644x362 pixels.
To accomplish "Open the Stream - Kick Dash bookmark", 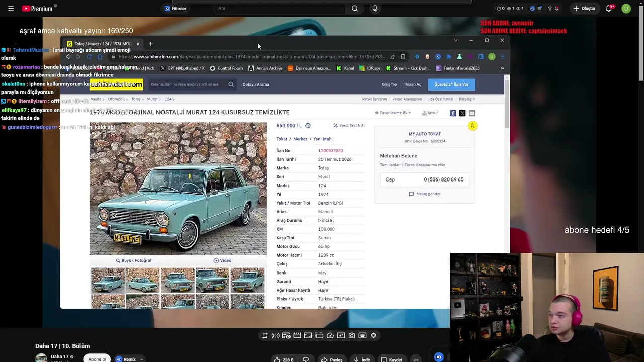I will pos(408,68).
